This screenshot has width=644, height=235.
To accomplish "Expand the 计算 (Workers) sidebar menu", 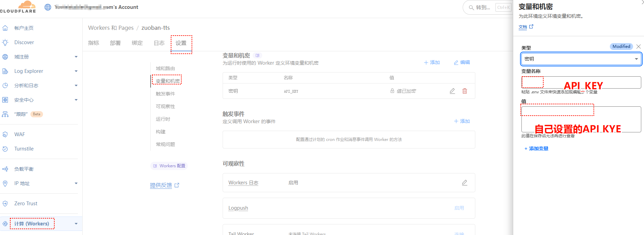I will 76,224.
